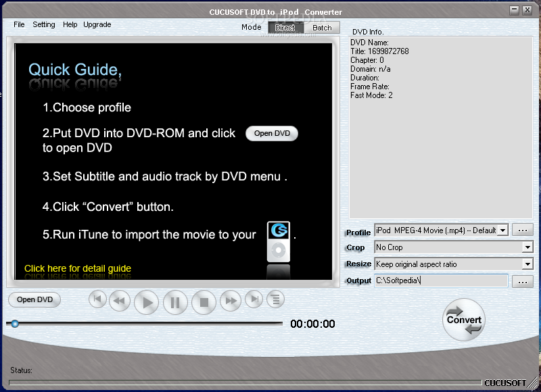541x392 pixels.
Task: Open the File menu
Action: [19, 24]
